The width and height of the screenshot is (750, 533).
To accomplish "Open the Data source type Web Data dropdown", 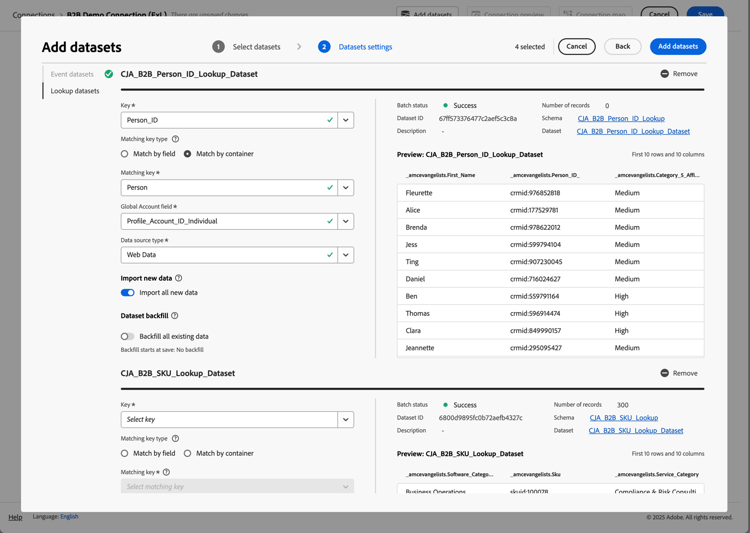I will pyautogui.click(x=345, y=255).
